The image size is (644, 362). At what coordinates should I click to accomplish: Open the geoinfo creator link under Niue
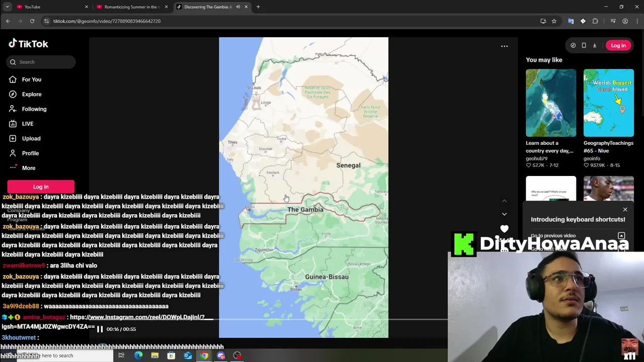592,158
